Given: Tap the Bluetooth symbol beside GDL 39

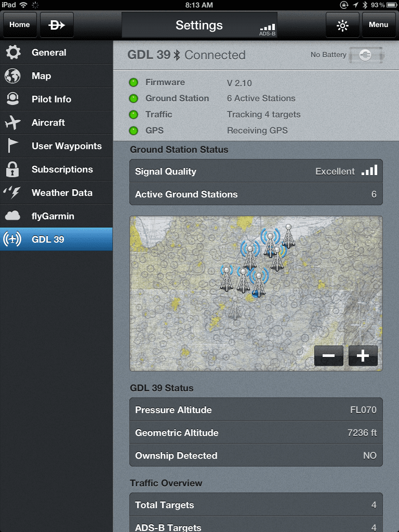Looking at the screenshot, I should 177,55.
